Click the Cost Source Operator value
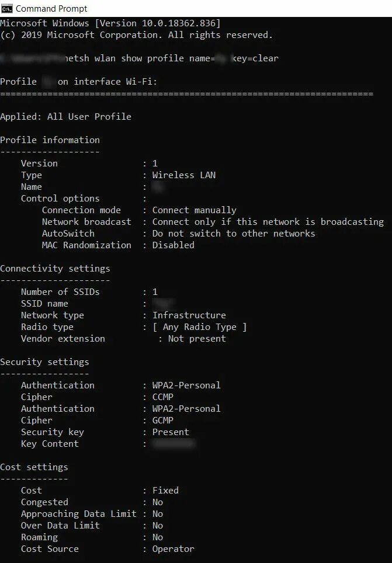The image size is (392, 563). [x=173, y=549]
